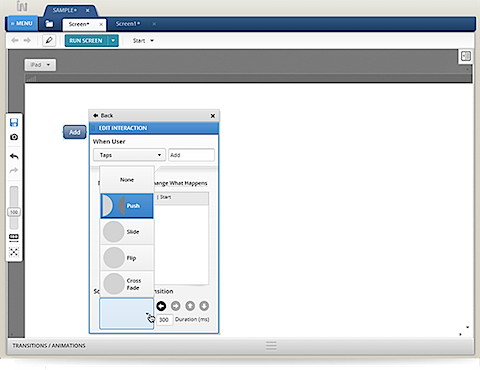Switch to the Screen* tab
The height and width of the screenshot is (370, 480).
click(x=79, y=24)
